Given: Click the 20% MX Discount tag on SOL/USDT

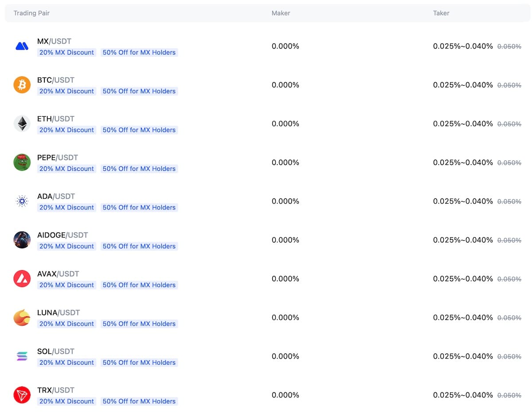Looking at the screenshot, I should click(x=66, y=362).
